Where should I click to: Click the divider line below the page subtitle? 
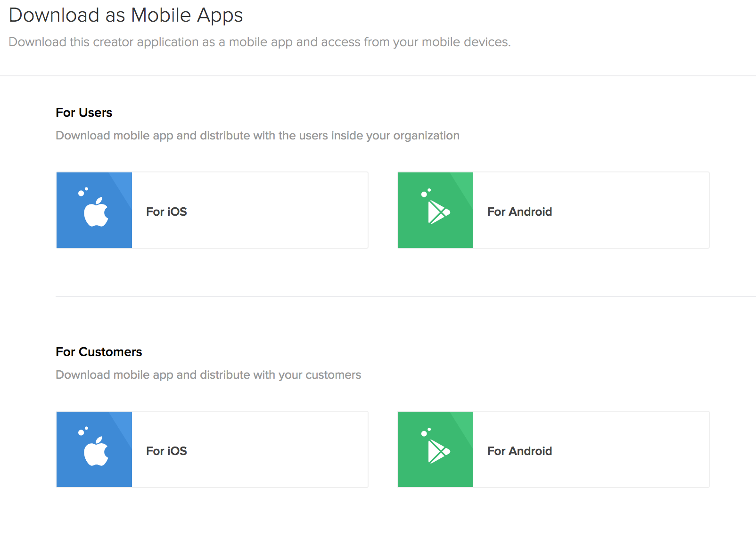click(x=377, y=76)
